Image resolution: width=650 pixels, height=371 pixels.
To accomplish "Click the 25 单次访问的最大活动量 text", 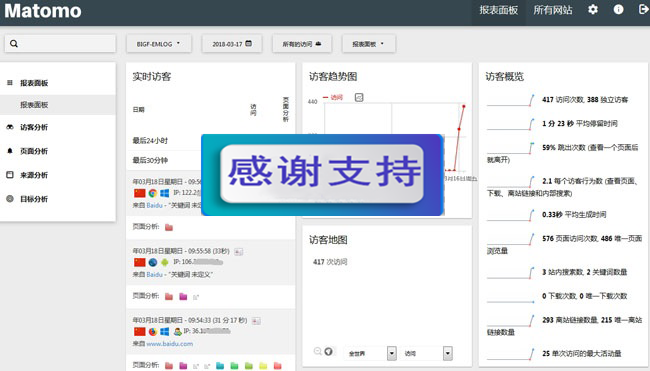I will coord(582,354).
